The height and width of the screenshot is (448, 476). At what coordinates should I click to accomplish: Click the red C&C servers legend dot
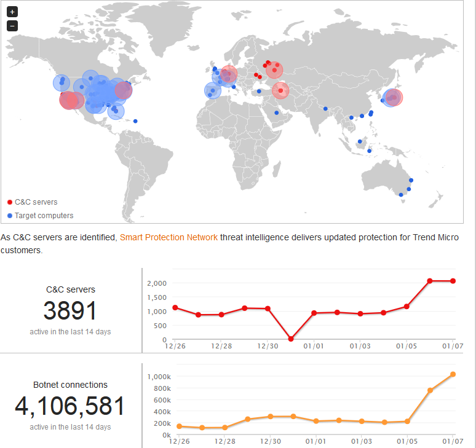[x=10, y=202]
